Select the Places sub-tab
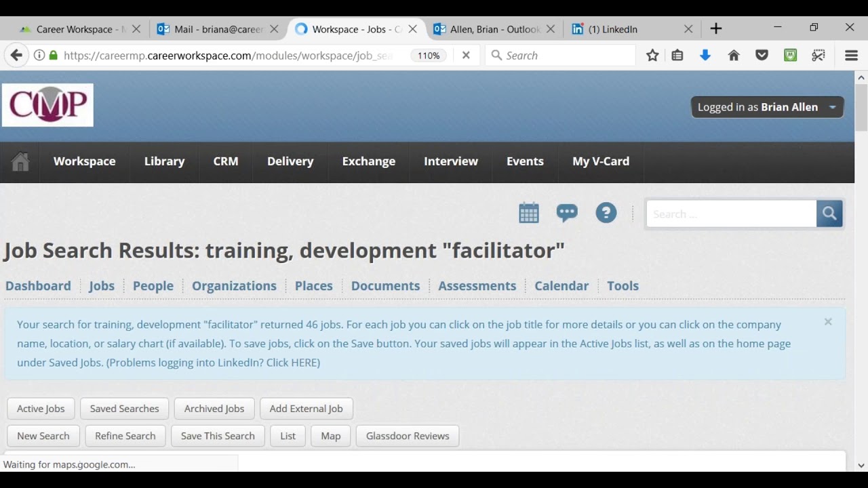The height and width of the screenshot is (488, 868). 314,286
